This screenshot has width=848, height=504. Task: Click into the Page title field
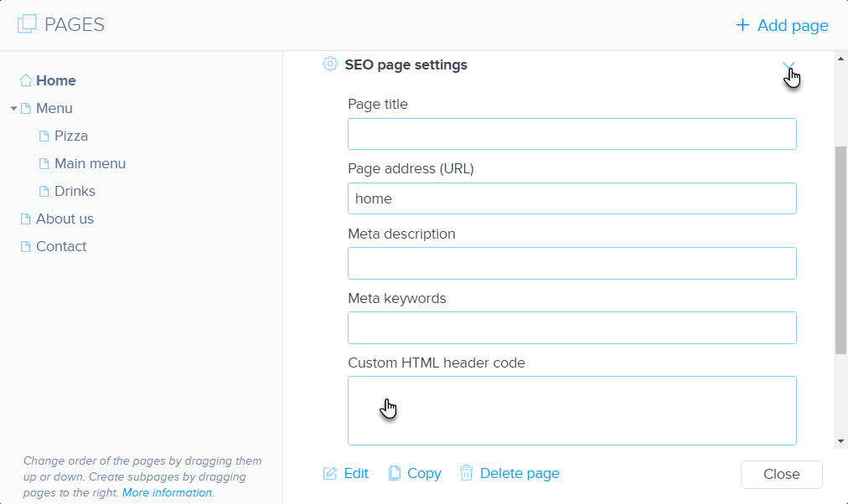(x=571, y=134)
